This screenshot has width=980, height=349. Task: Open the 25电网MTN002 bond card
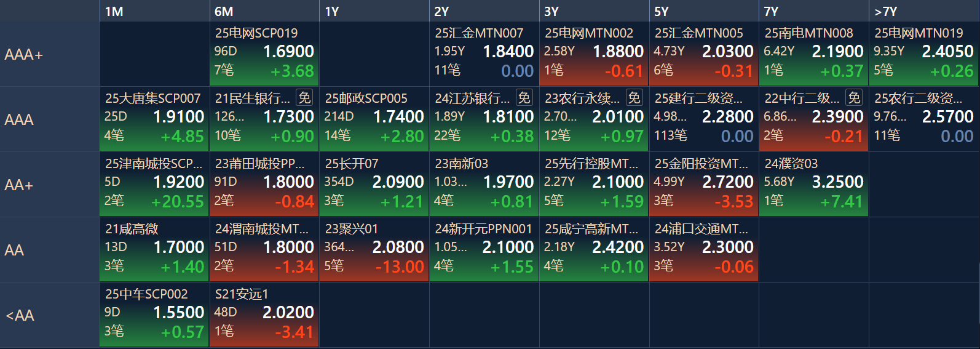click(595, 54)
